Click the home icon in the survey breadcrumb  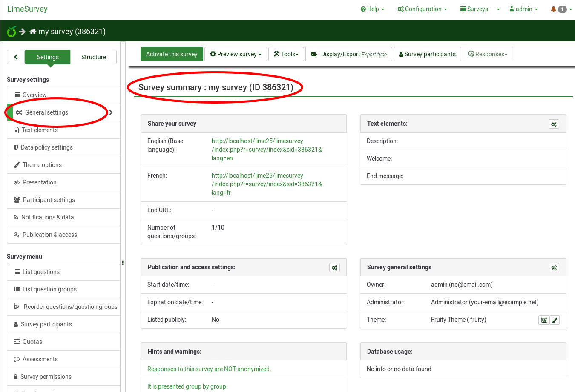[x=33, y=32]
